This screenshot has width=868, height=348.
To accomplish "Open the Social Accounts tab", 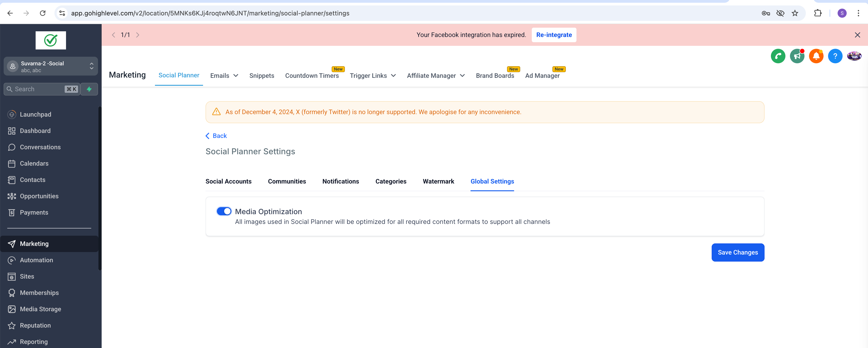I will click(x=228, y=181).
